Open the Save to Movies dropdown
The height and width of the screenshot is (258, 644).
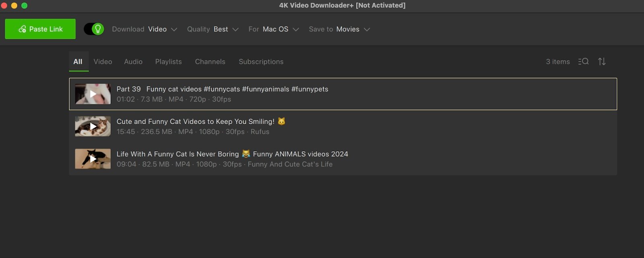339,29
